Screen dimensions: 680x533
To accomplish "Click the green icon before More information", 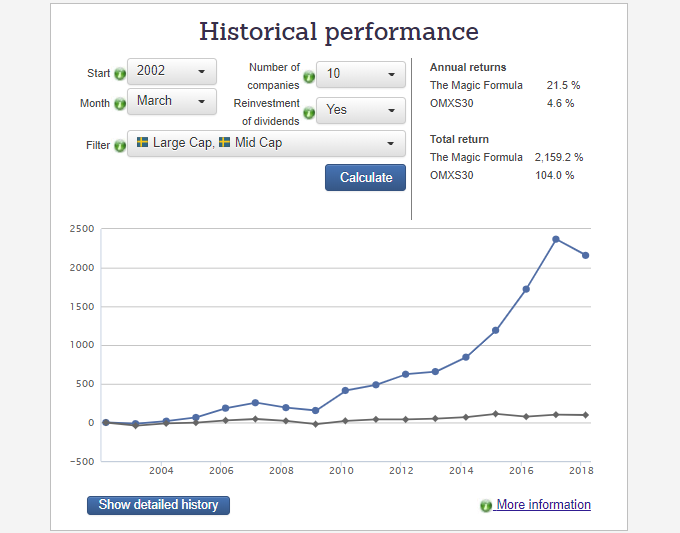I will (486, 506).
